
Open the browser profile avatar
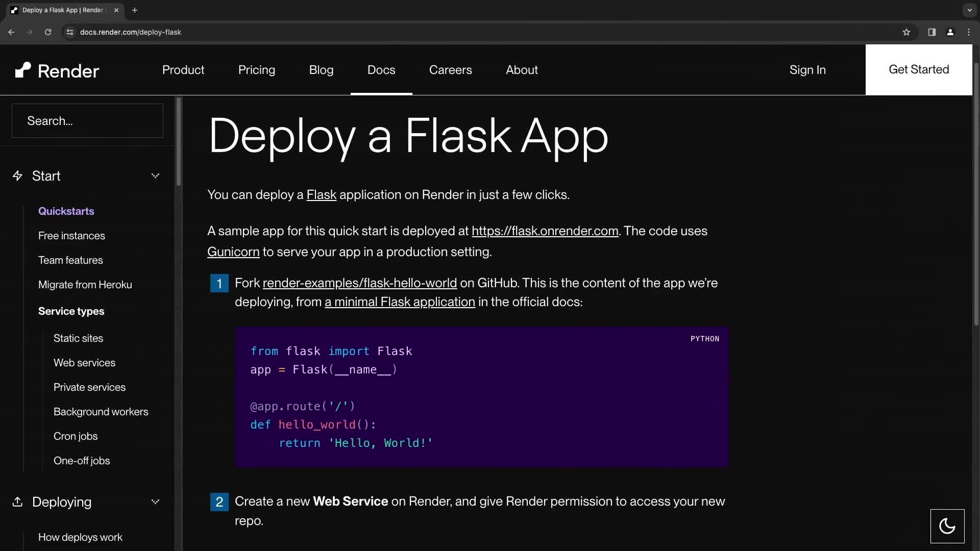pyautogui.click(x=950, y=32)
